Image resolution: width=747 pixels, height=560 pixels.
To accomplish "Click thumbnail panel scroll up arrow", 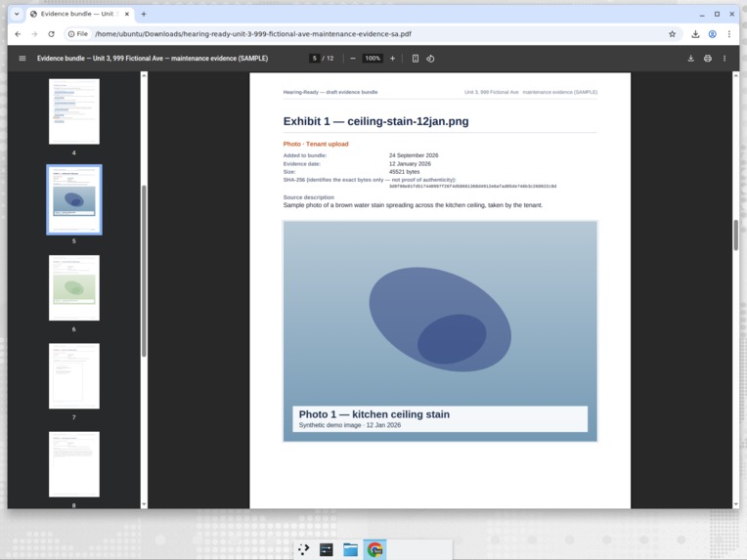I will 144,75.
